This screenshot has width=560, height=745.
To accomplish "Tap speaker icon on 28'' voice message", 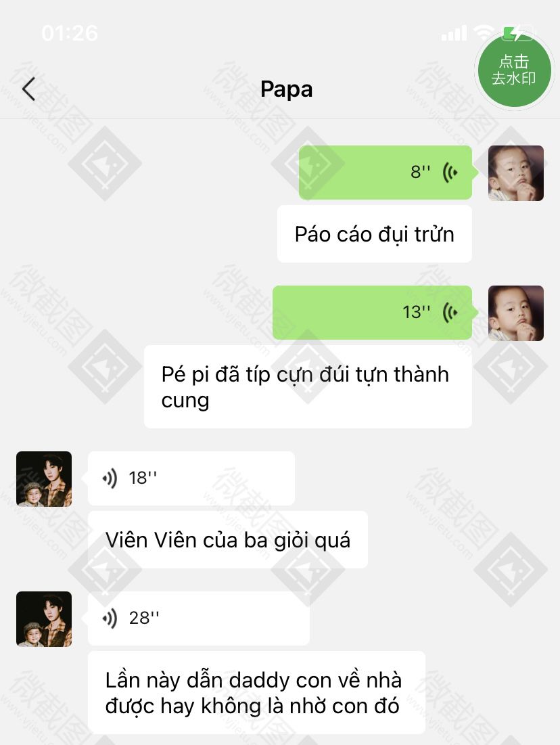I will [x=110, y=618].
